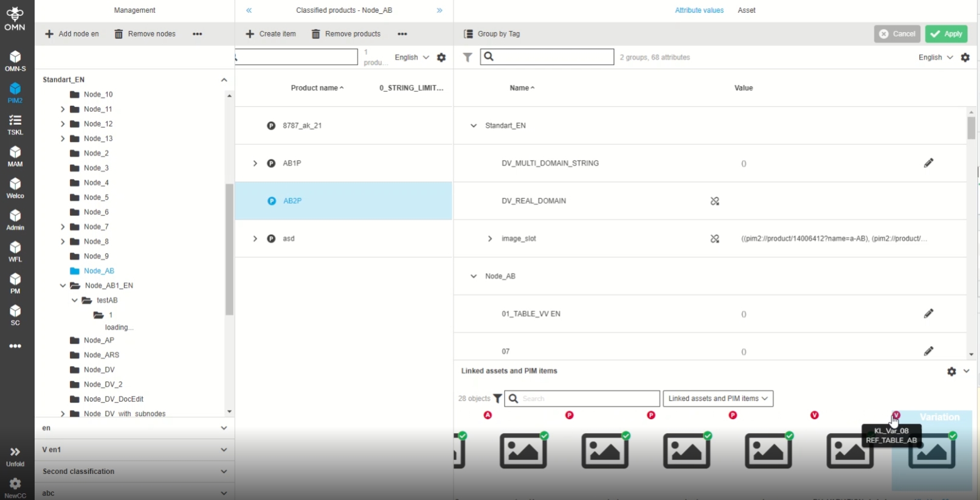The height and width of the screenshot is (500, 980).
Task: Collapse the Standart_EN classification section
Action: [x=224, y=80]
